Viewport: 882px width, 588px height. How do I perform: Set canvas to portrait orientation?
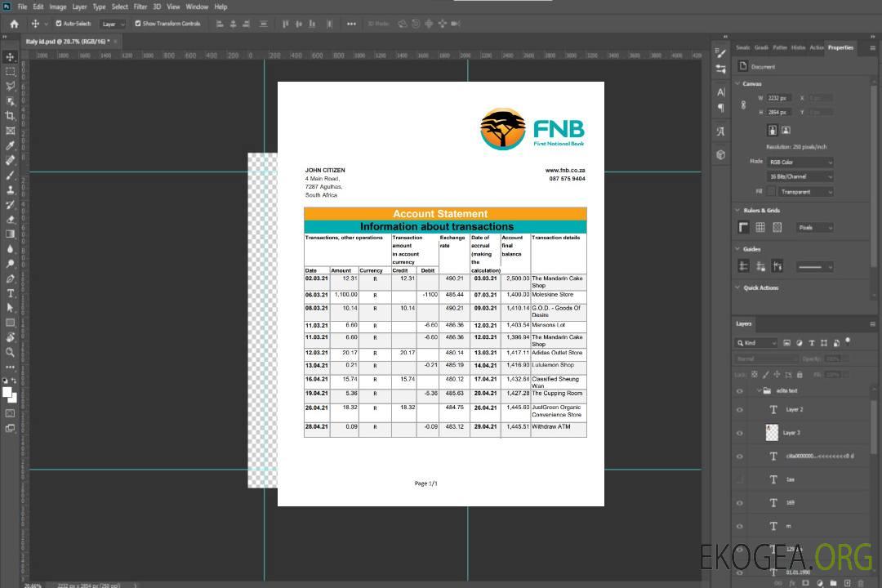(x=773, y=131)
